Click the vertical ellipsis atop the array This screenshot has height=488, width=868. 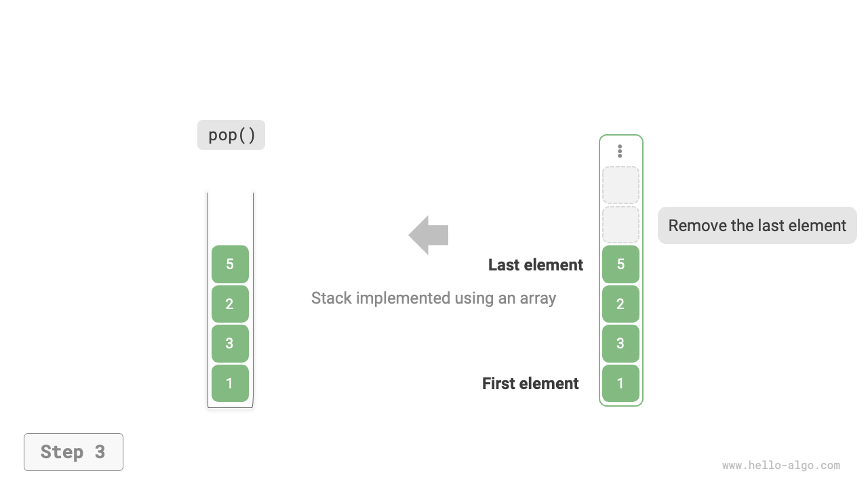(x=620, y=151)
